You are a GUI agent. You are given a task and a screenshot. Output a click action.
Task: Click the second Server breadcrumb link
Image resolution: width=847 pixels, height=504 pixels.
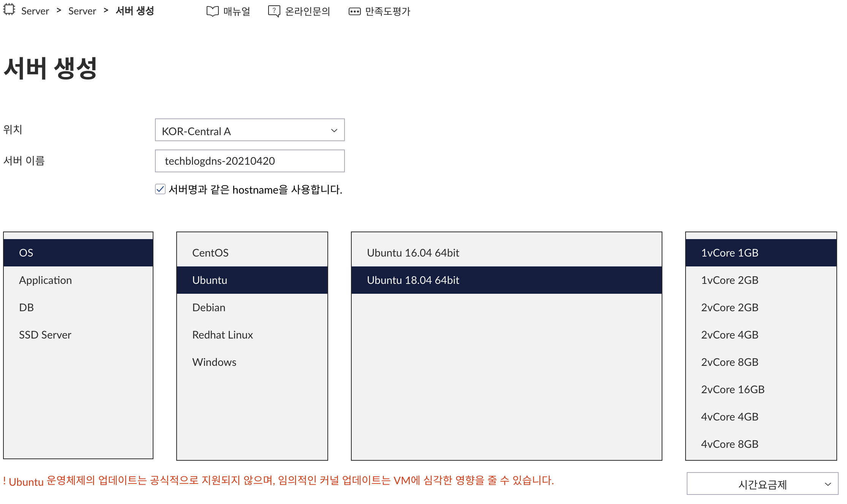[82, 11]
